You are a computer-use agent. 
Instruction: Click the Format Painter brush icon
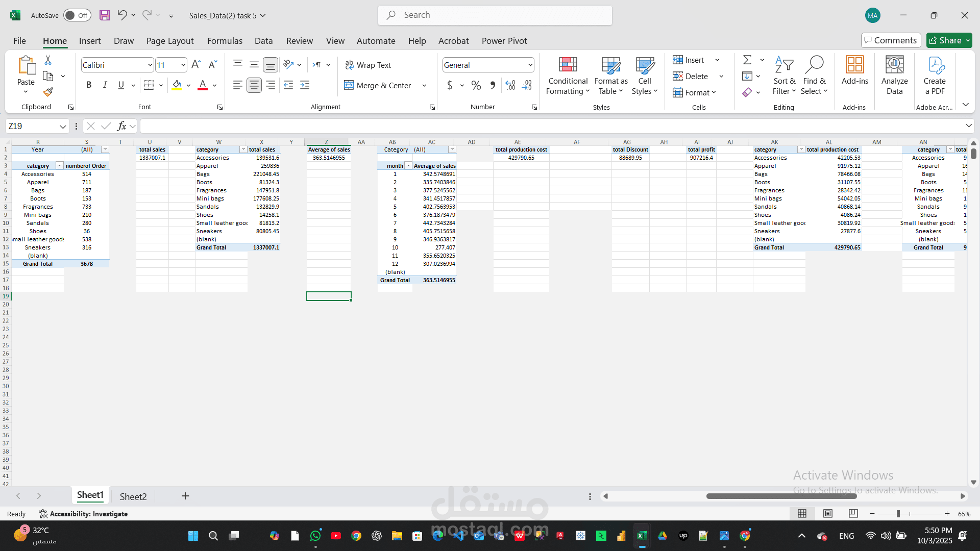pos(48,92)
